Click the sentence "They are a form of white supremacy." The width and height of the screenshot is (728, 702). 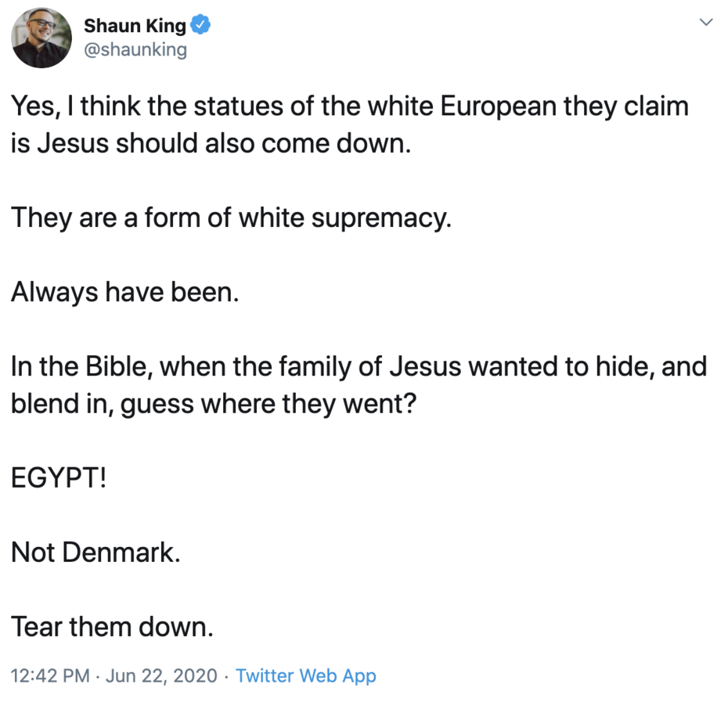click(x=231, y=218)
